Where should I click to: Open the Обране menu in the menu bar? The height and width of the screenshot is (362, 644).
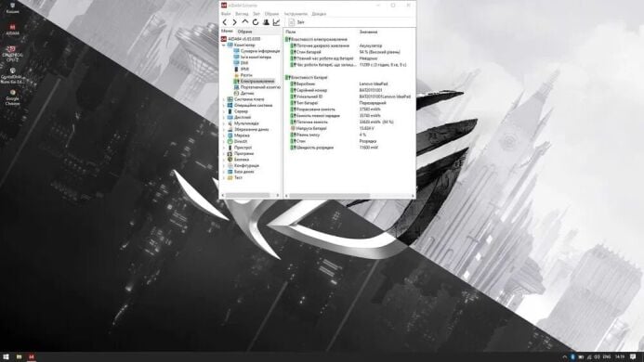click(x=271, y=14)
